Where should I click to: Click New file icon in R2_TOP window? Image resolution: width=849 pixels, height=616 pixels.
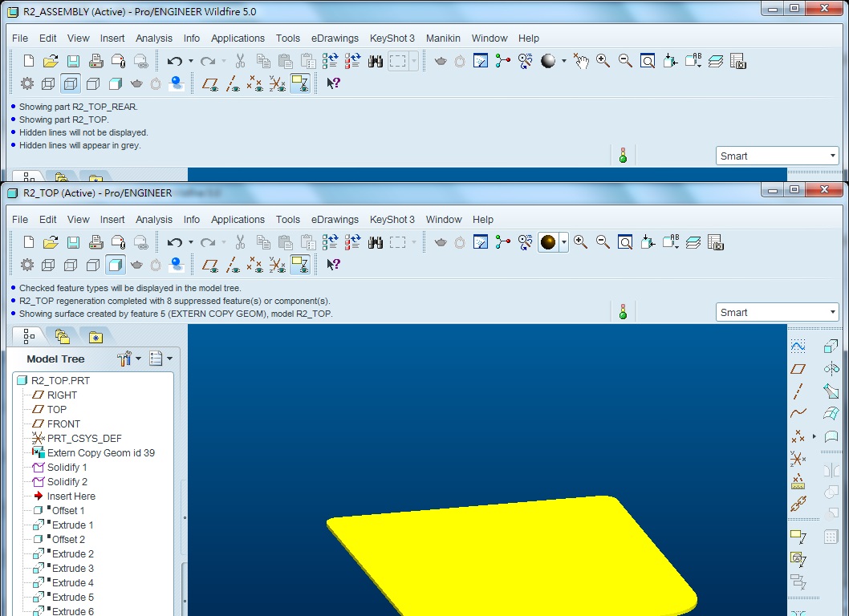[x=29, y=242]
